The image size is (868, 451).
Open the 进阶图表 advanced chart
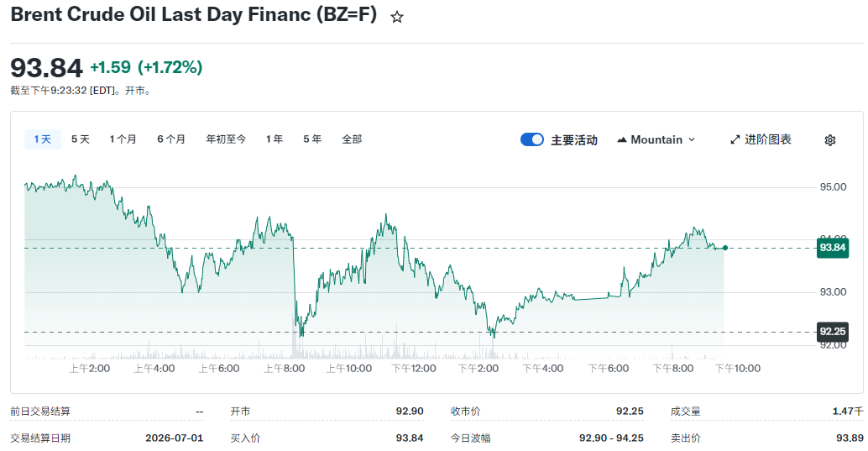pyautogui.click(x=761, y=139)
